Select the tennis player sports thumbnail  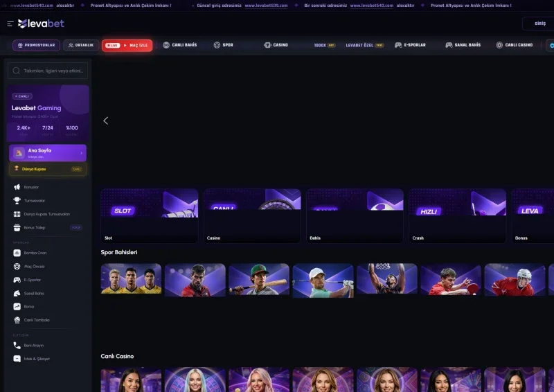(x=195, y=280)
